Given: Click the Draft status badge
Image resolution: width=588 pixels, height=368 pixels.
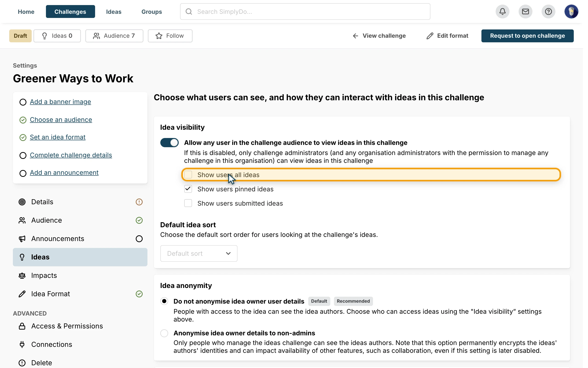Looking at the screenshot, I should coord(20,36).
